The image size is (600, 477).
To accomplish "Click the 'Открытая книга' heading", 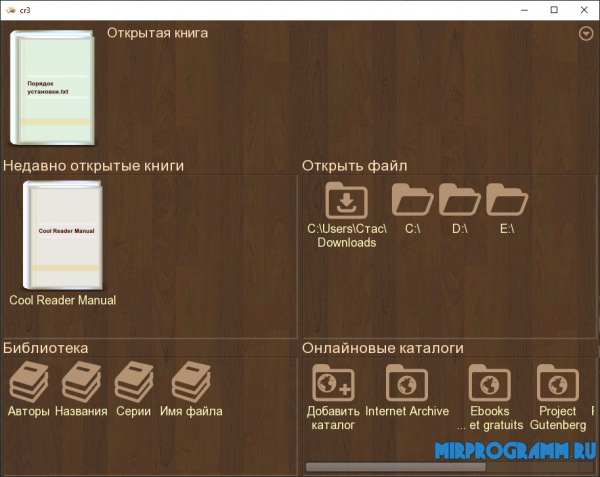I will (x=158, y=33).
